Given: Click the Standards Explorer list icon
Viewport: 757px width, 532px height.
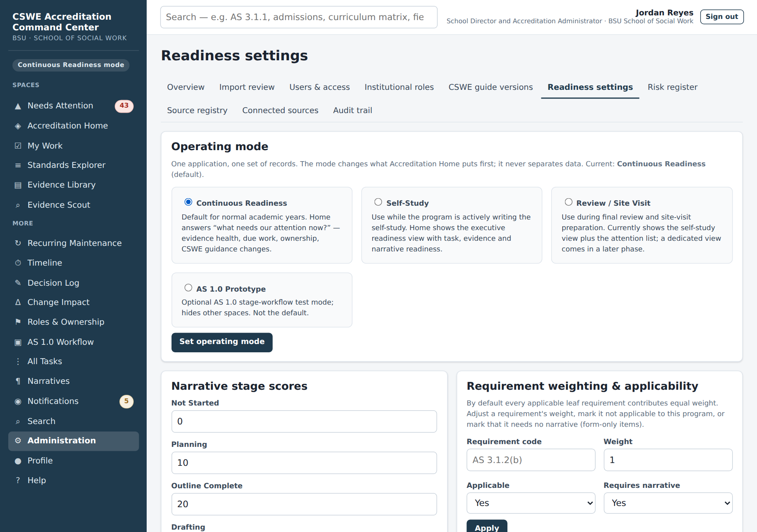Looking at the screenshot, I should click(18, 166).
